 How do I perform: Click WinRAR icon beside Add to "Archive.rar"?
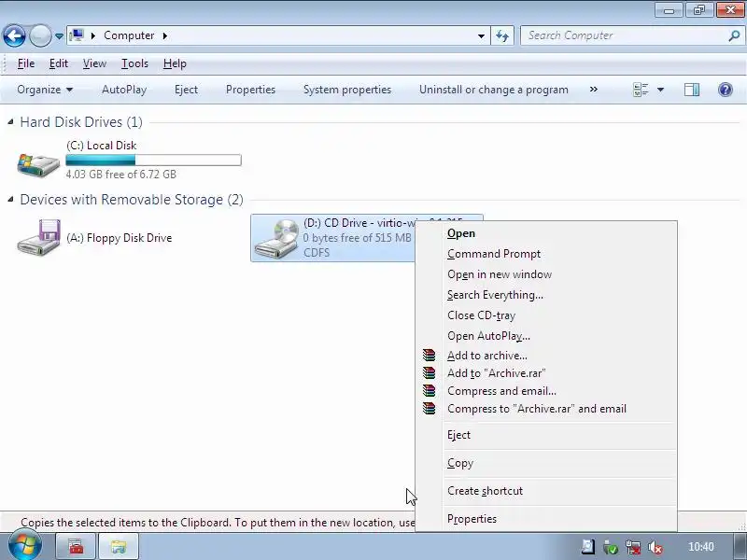coord(429,372)
